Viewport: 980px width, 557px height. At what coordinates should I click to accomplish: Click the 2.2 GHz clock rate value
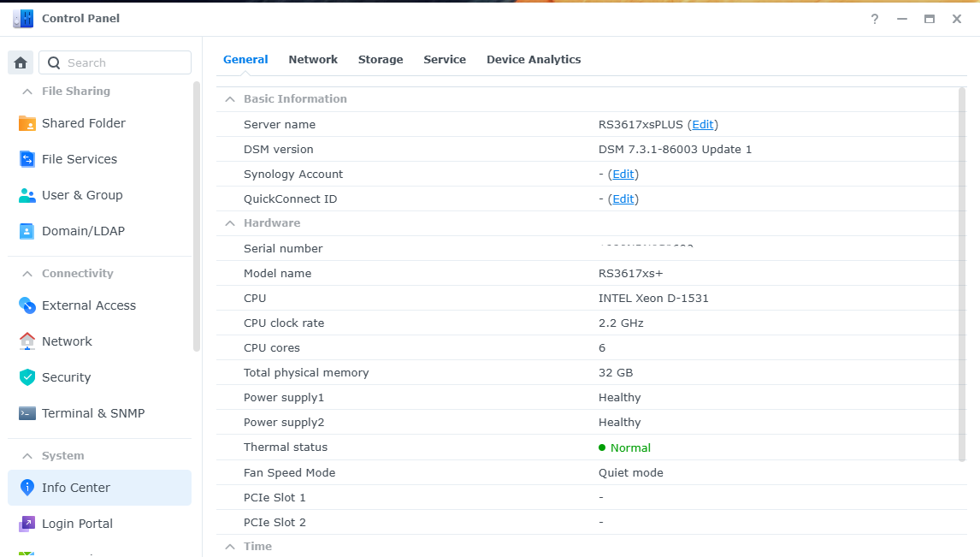point(621,323)
